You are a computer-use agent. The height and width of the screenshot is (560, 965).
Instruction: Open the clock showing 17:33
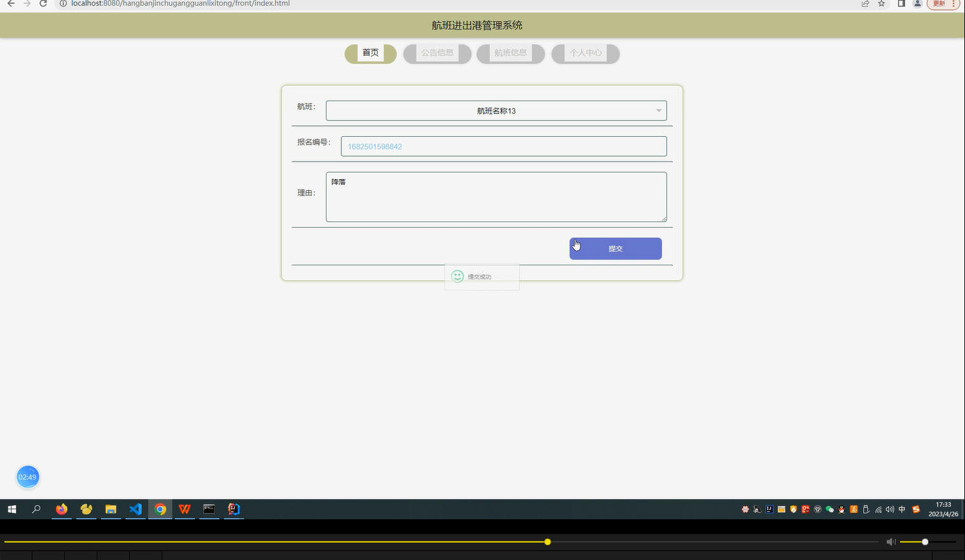[x=943, y=509]
